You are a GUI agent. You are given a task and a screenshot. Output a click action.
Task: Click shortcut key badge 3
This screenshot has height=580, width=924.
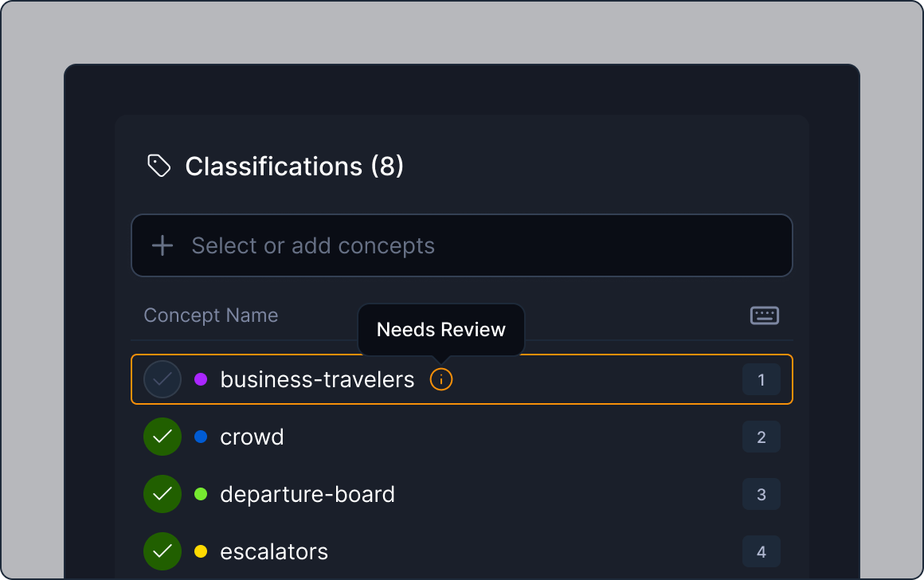point(761,494)
